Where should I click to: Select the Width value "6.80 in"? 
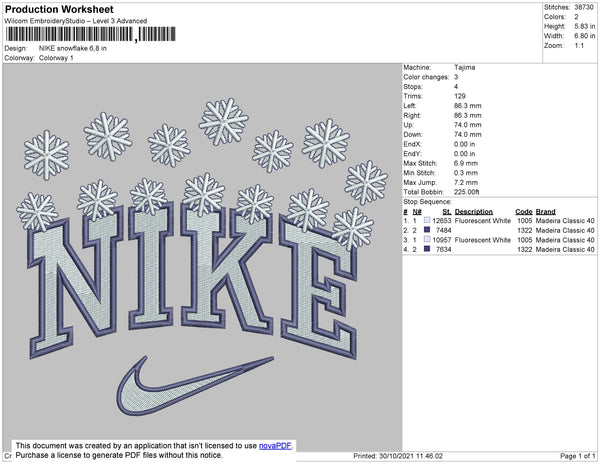584,36
